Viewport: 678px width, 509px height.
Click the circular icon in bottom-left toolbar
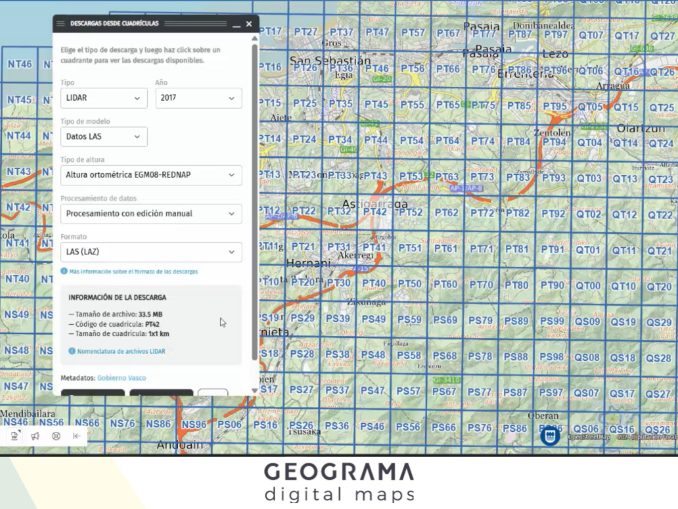(x=56, y=436)
